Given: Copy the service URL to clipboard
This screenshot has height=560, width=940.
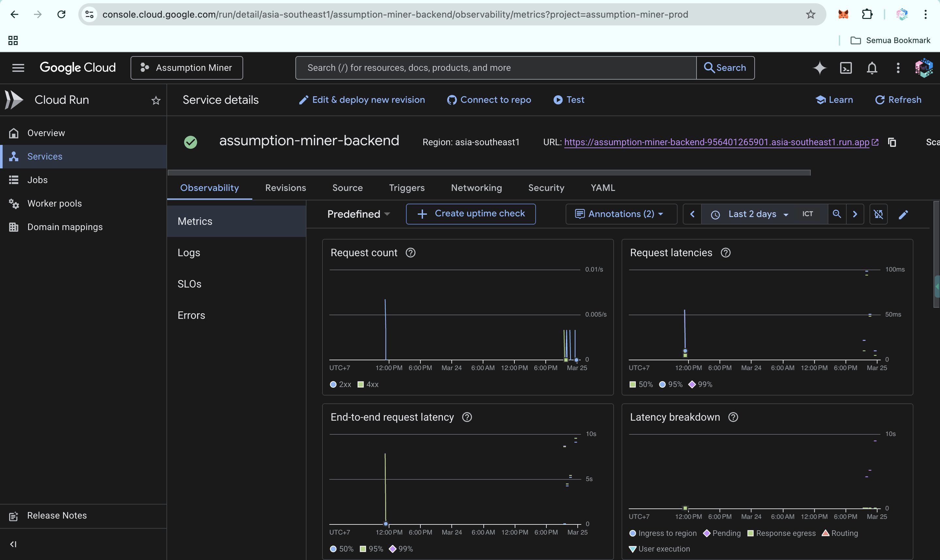Looking at the screenshot, I should [892, 142].
